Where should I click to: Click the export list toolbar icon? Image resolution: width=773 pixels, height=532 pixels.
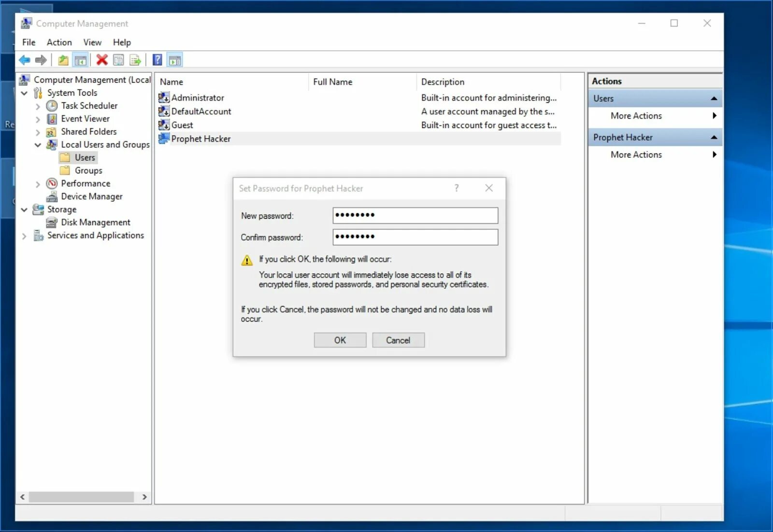[x=135, y=59]
